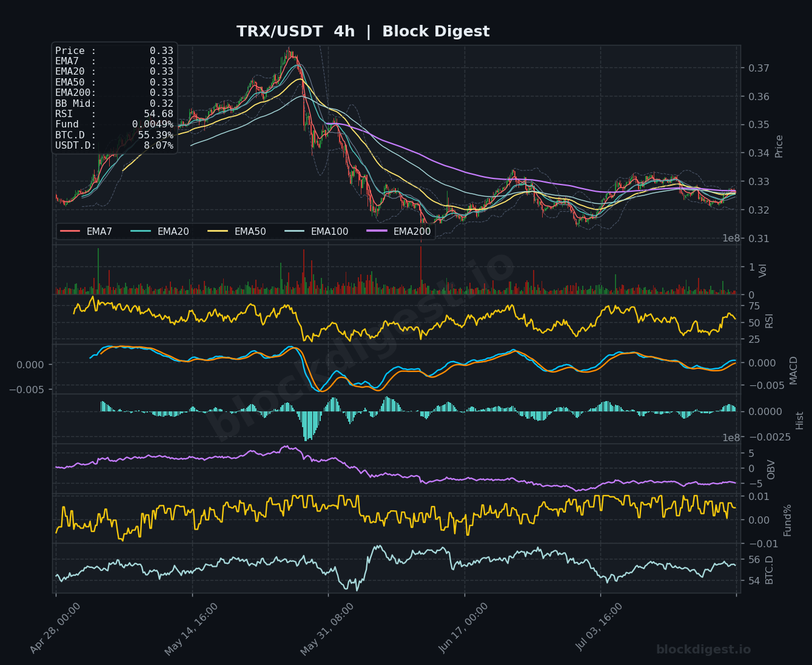
Task: Click the 0.0000 Hist tick label
Action: 765,412
